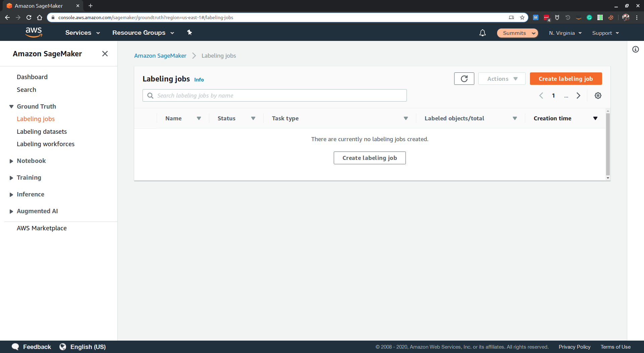Open the N. Virginia region selector
644x353 pixels.
[x=565, y=33]
